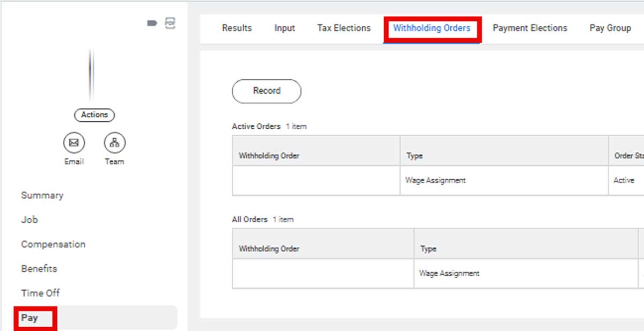644x331 pixels.
Task: Open the Input tab
Action: [284, 28]
